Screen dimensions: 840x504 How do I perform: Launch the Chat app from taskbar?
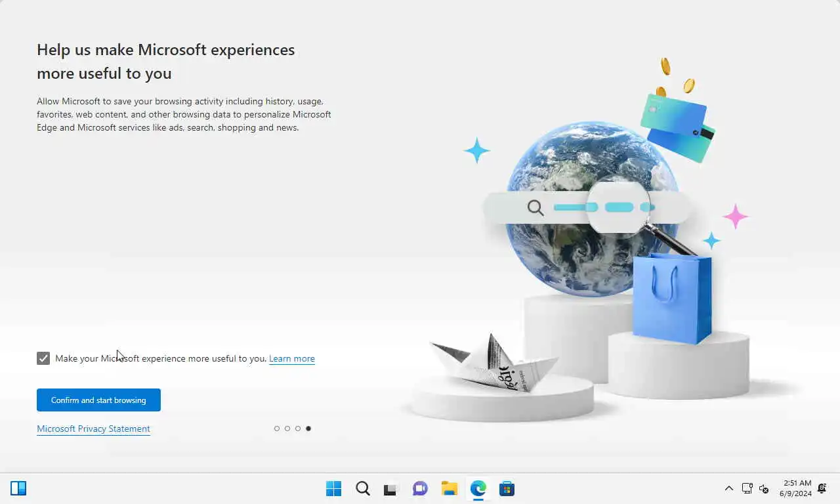[421, 488]
